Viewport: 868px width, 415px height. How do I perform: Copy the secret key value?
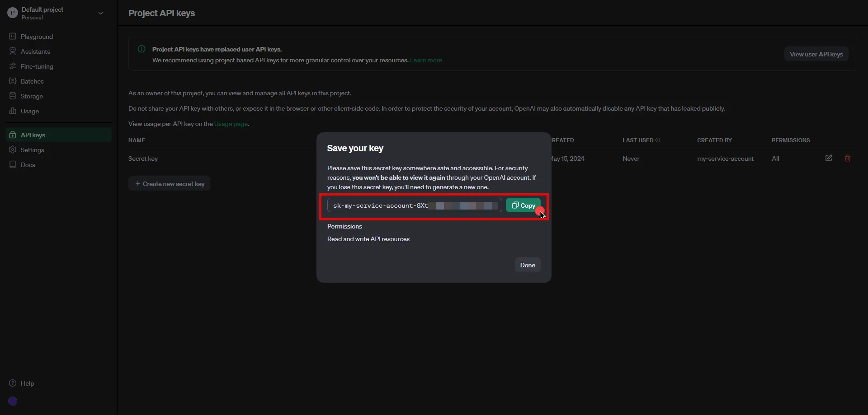click(x=523, y=205)
